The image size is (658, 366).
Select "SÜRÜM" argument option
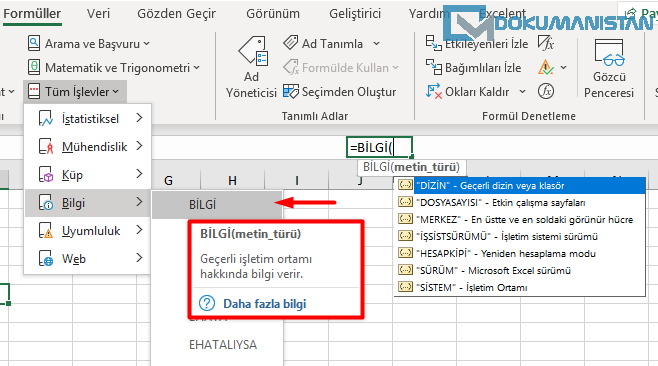point(520,270)
